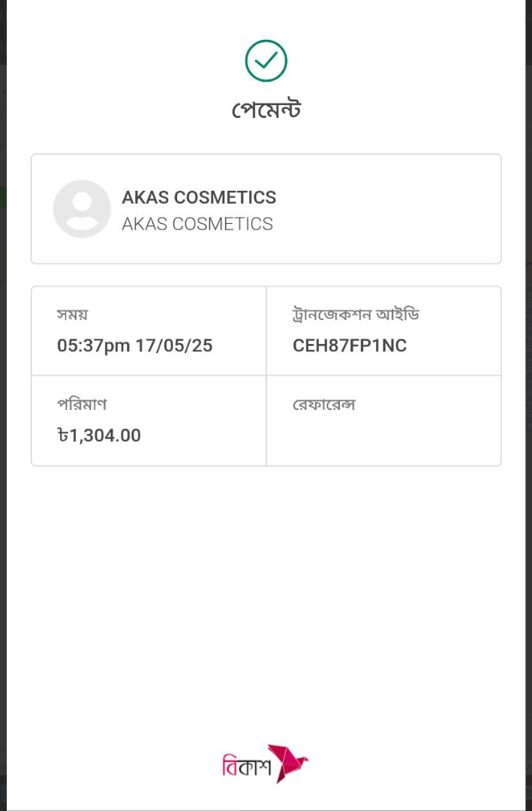
Task: Click the amount ৳1,304.00
Action: [99, 436]
